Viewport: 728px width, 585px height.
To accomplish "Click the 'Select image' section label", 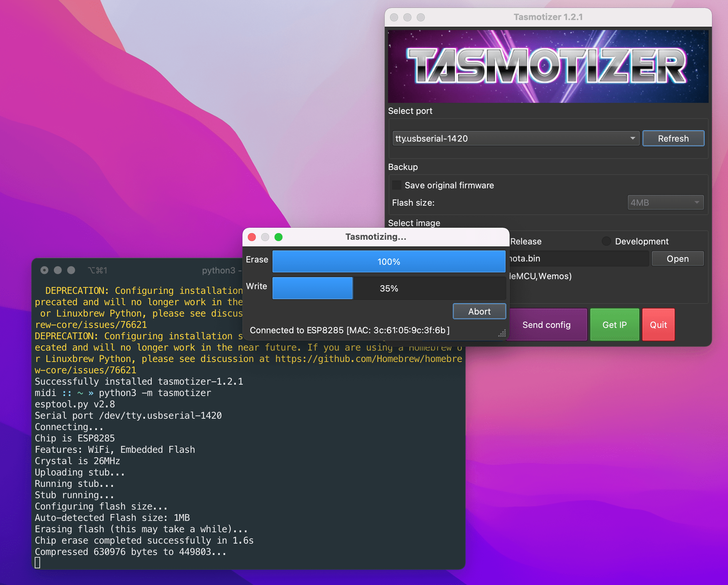I will (x=414, y=223).
